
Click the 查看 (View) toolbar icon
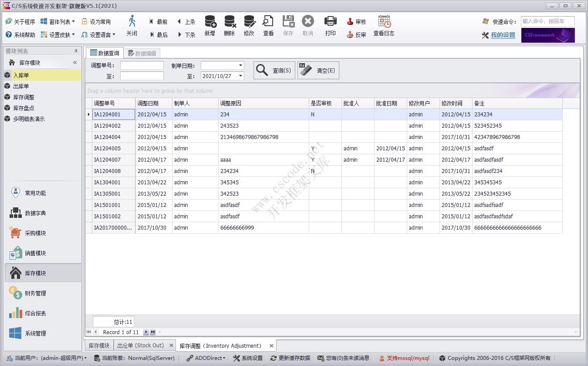pos(268,22)
